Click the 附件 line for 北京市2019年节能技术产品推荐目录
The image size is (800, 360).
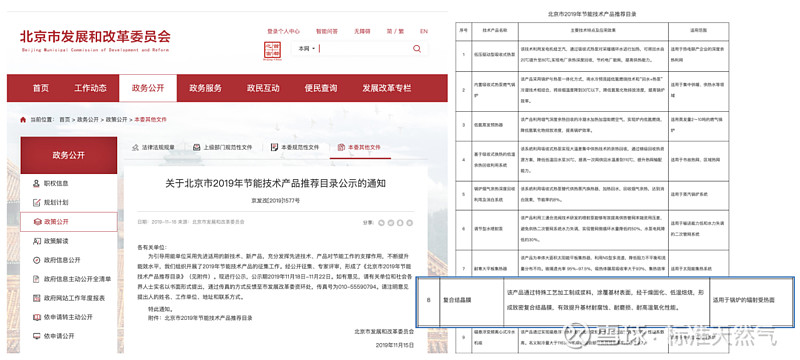pos(200,318)
